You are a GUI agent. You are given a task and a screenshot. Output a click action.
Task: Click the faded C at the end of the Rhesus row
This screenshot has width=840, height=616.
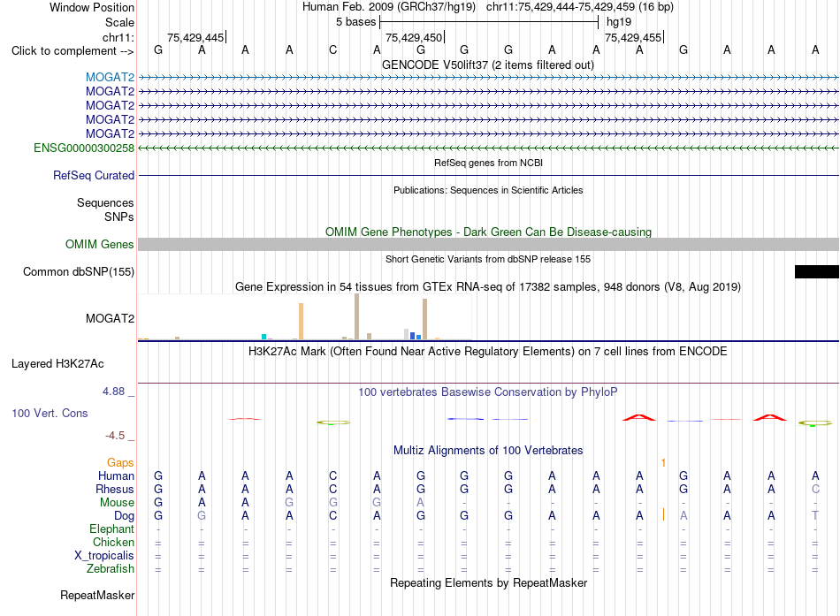(x=815, y=489)
